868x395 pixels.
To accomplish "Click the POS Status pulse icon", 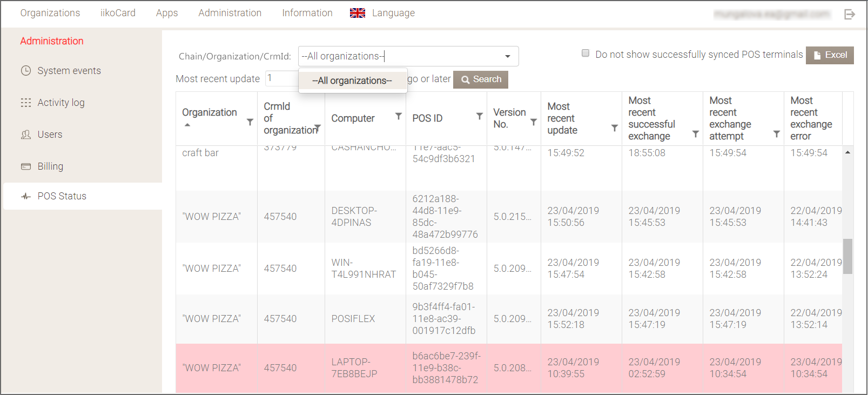I will [26, 196].
